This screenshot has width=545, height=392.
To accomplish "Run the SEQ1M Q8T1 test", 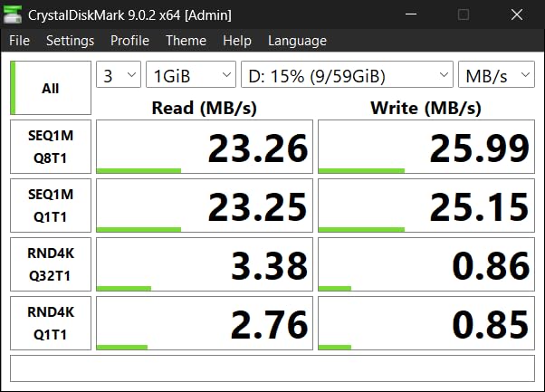I will (x=51, y=147).
